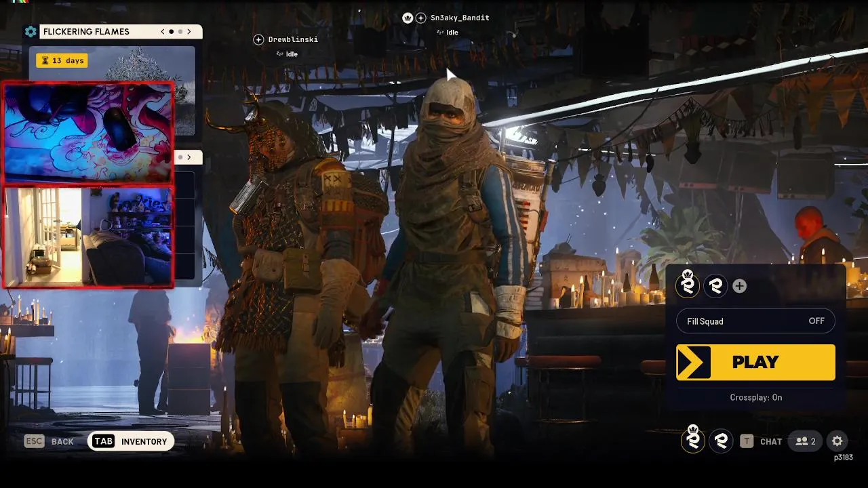Click plus icon beside Sn3aky_Bandit name
The width and height of the screenshot is (868, 488).
(x=421, y=18)
